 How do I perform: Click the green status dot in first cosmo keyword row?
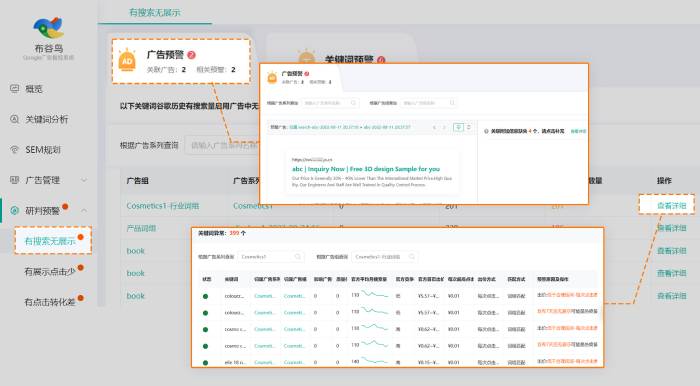click(205, 329)
